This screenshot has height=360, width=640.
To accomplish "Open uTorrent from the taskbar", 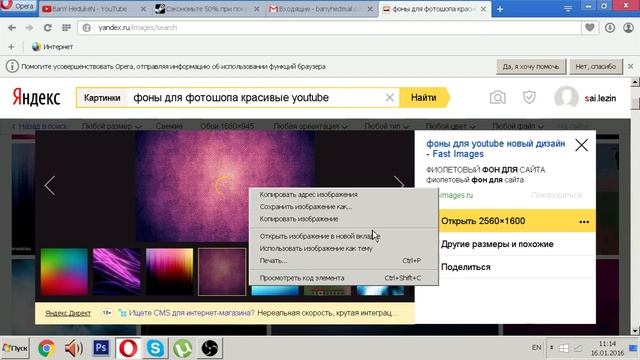I will 182,348.
